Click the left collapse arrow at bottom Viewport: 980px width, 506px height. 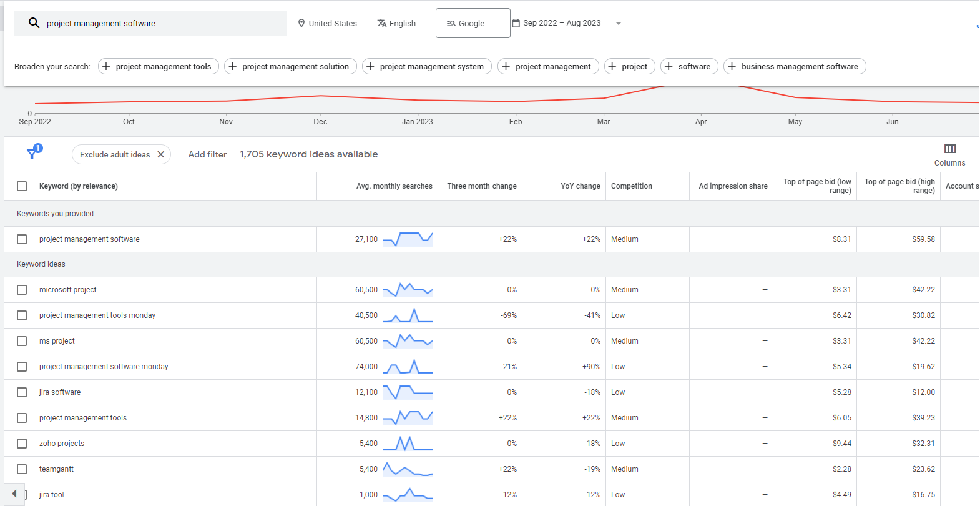[x=14, y=494]
